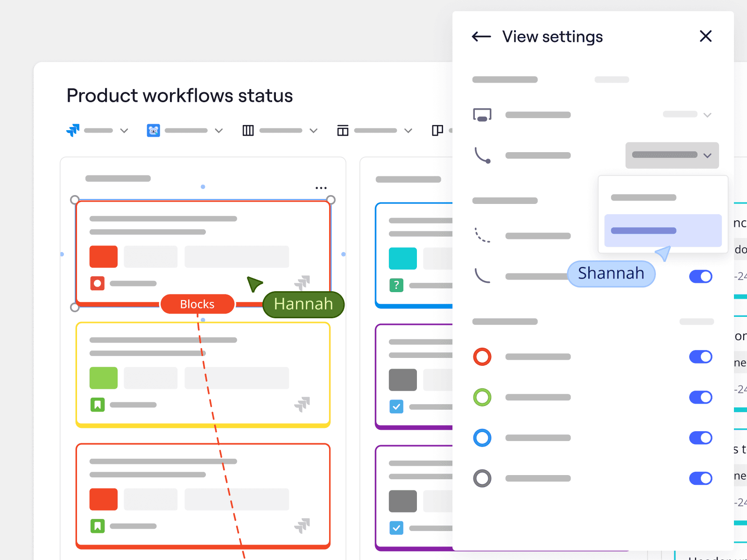Viewport: 747px width, 560px height.
Task: Click the red Blocks connector label
Action: tap(197, 304)
